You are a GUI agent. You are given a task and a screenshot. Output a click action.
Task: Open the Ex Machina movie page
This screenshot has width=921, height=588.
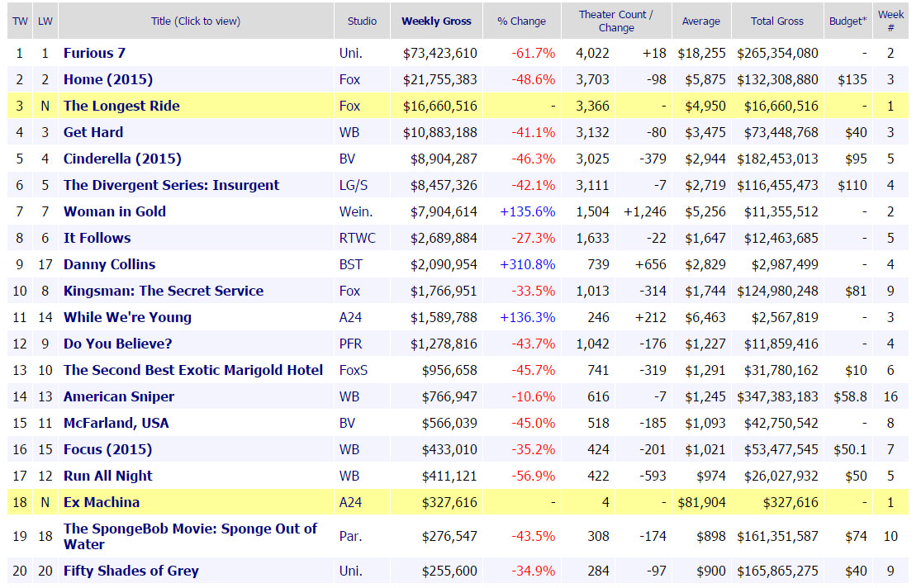pos(102,502)
